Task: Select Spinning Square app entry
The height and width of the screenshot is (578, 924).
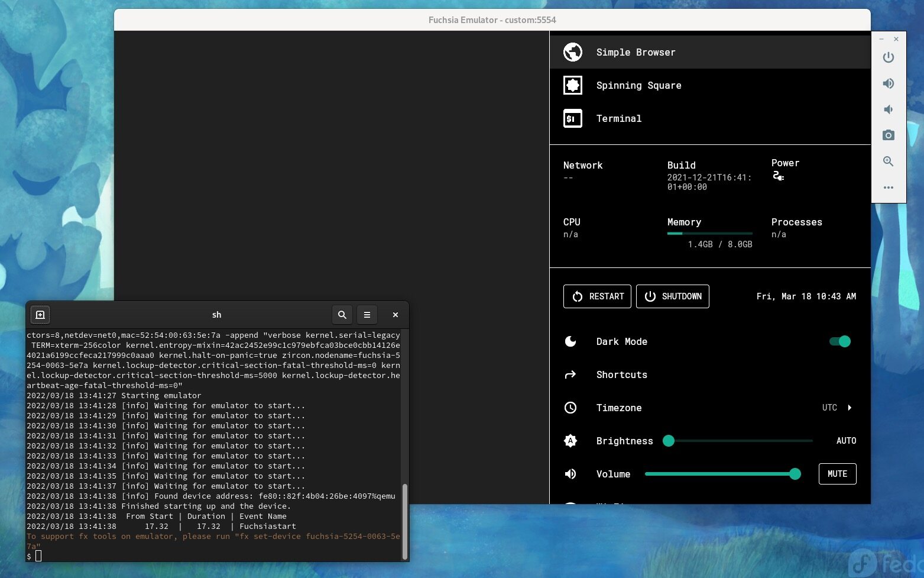Action: pyautogui.click(x=638, y=85)
